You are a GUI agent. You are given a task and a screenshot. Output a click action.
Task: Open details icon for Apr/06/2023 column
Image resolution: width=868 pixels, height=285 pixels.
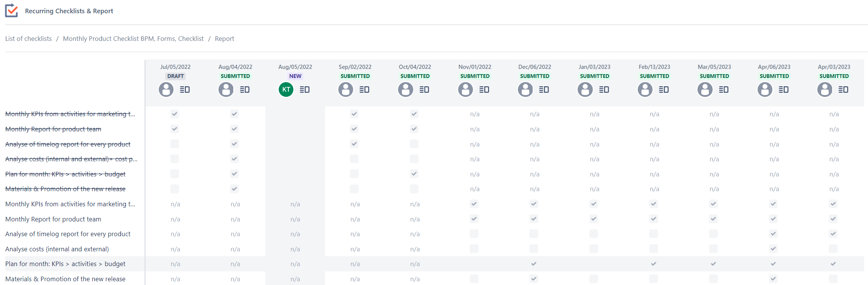tap(784, 90)
